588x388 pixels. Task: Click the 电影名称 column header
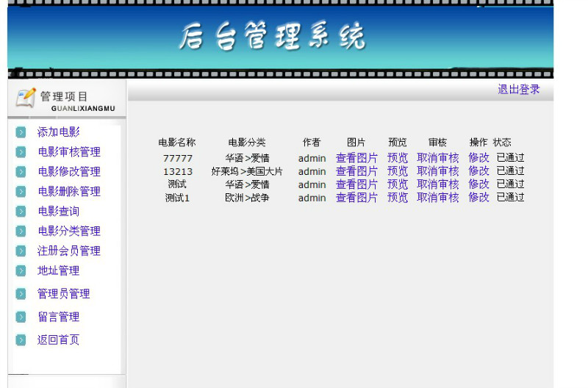tap(177, 143)
